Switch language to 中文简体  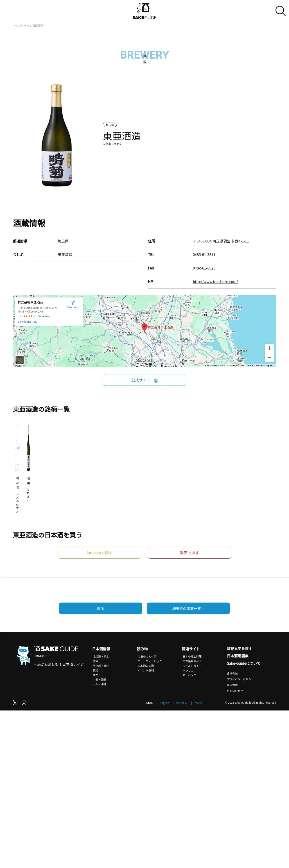pos(182,703)
